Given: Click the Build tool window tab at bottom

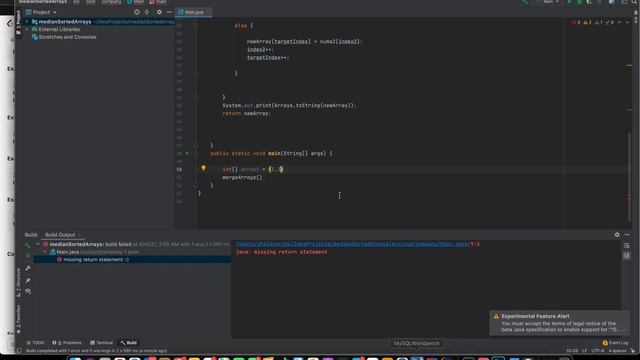Looking at the screenshot, I should pyautogui.click(x=129, y=342).
